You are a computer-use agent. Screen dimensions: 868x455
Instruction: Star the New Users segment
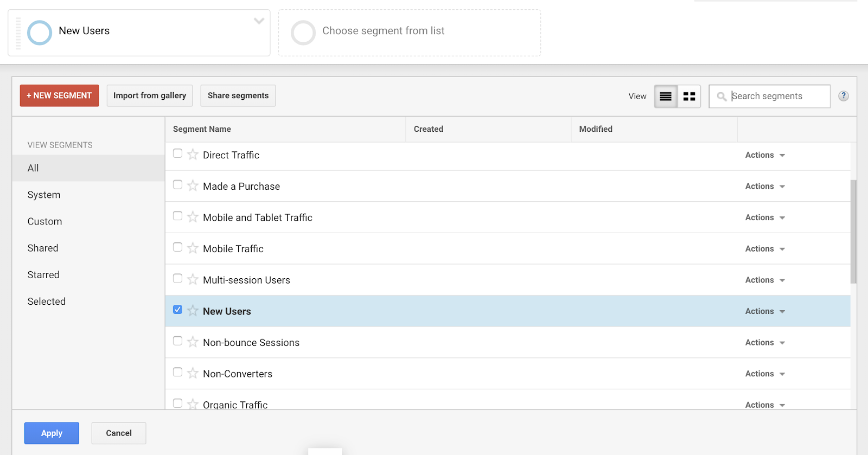tap(193, 311)
